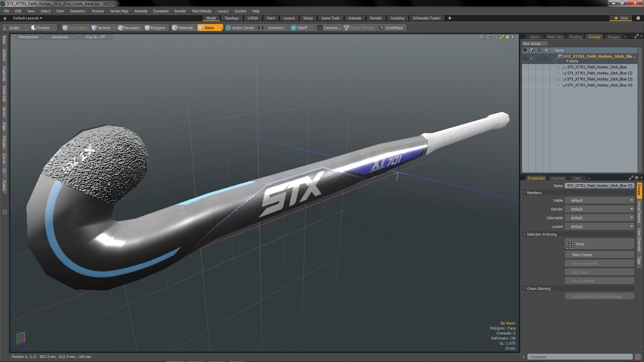Viewport: 644px width, 362px height.
Task: Collapse the Onion Skinning section
Action: tap(525, 289)
